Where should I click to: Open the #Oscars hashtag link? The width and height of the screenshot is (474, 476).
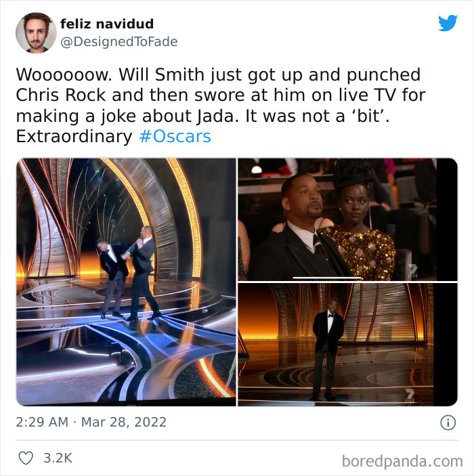[175, 136]
